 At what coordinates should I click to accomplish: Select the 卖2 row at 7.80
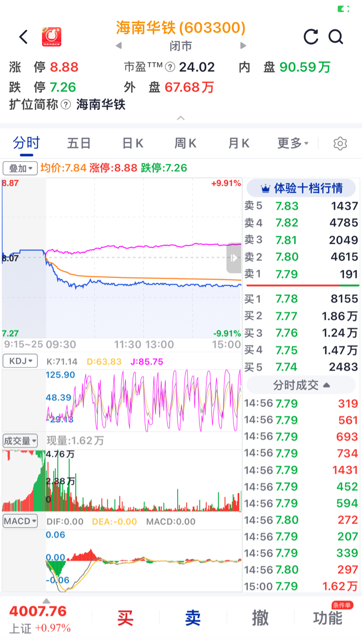pyautogui.click(x=301, y=257)
